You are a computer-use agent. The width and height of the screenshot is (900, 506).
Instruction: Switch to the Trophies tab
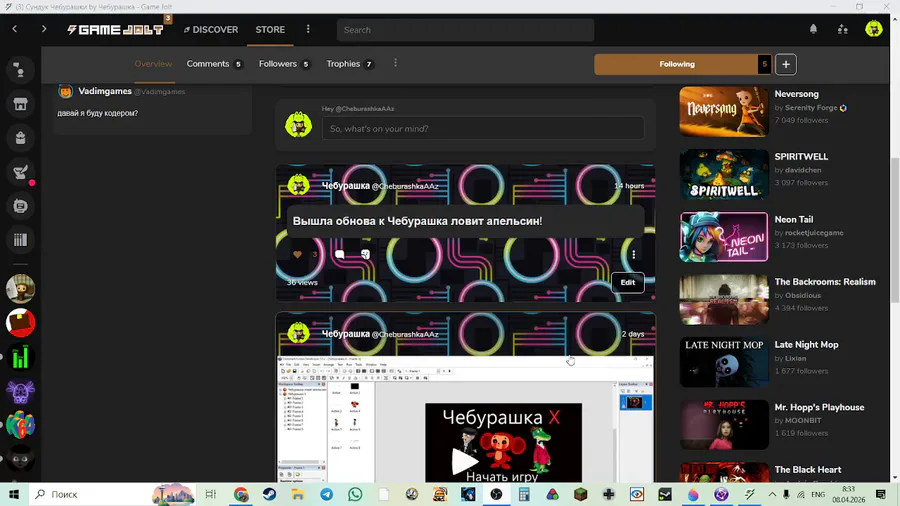350,64
